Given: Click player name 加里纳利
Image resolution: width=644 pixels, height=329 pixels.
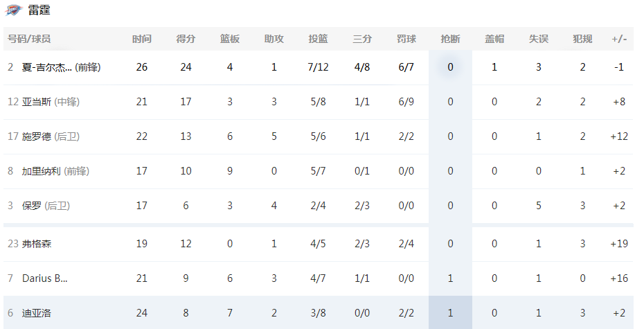Looking at the screenshot, I should 41,171.
